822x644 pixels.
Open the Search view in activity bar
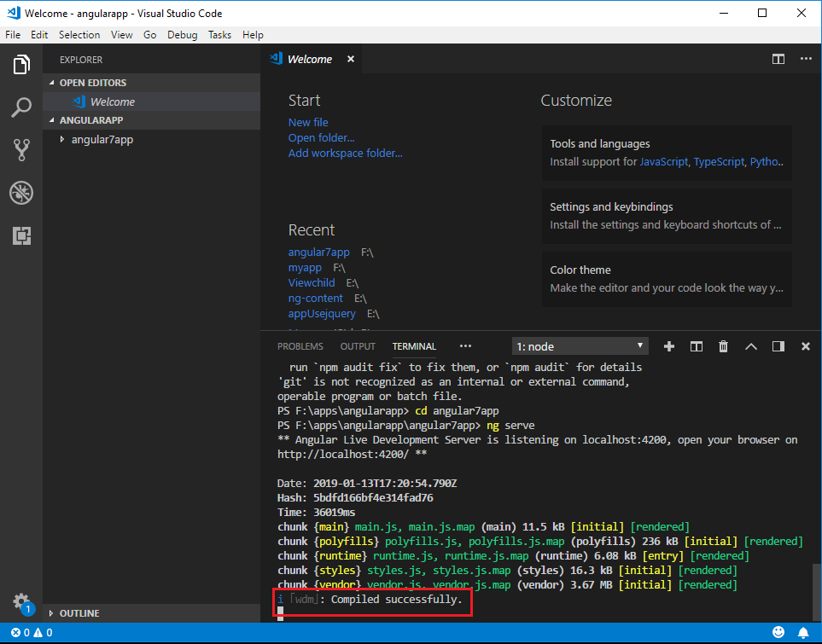coord(21,107)
